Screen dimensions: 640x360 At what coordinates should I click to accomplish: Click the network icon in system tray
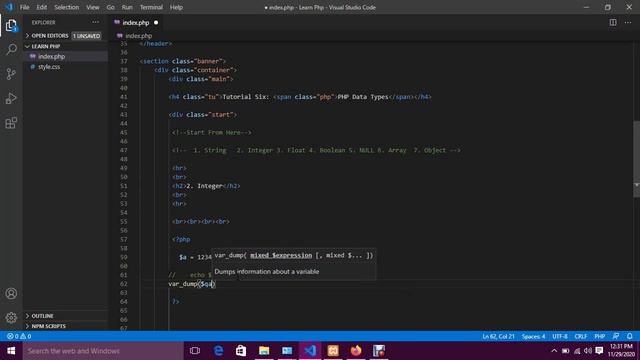point(577,351)
